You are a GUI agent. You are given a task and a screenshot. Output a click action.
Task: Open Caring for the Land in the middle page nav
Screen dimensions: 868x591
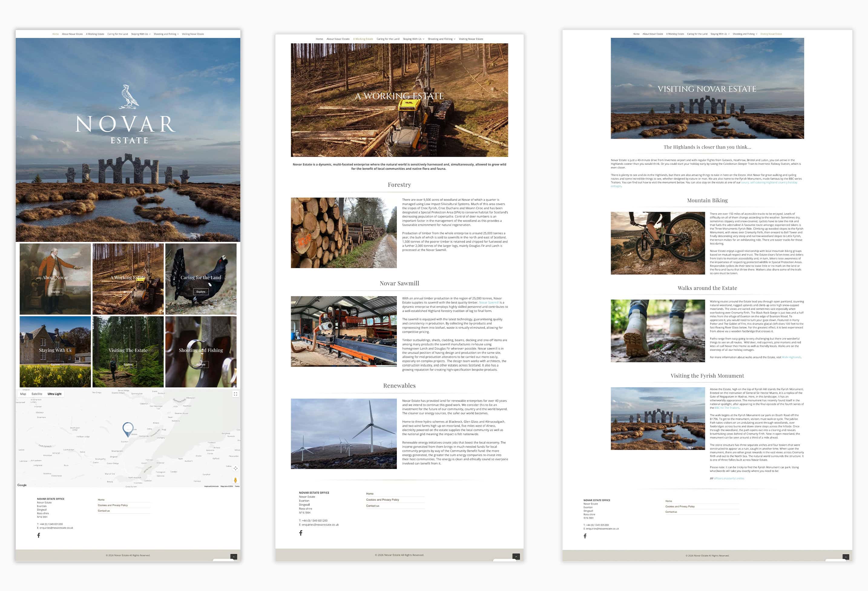coord(388,39)
